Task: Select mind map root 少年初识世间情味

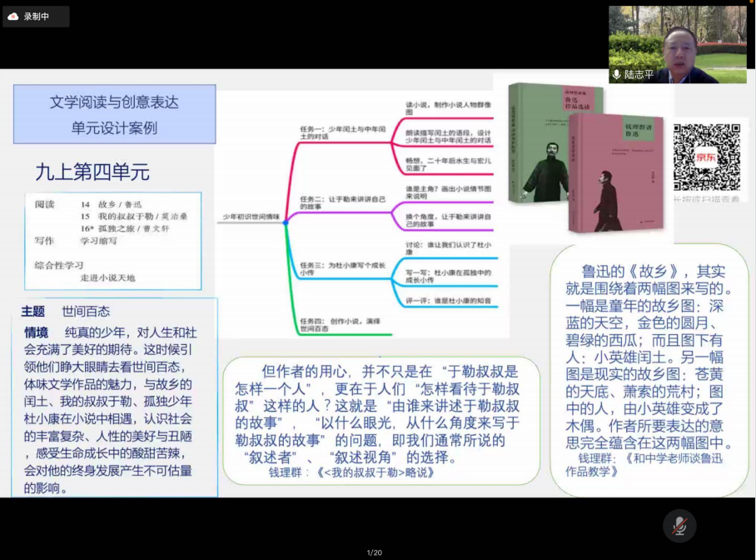Action: point(251,217)
